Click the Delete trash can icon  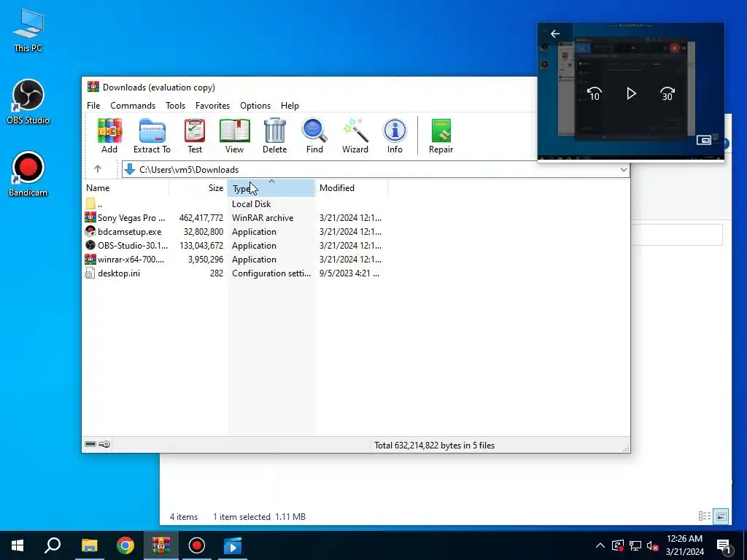coord(275,136)
